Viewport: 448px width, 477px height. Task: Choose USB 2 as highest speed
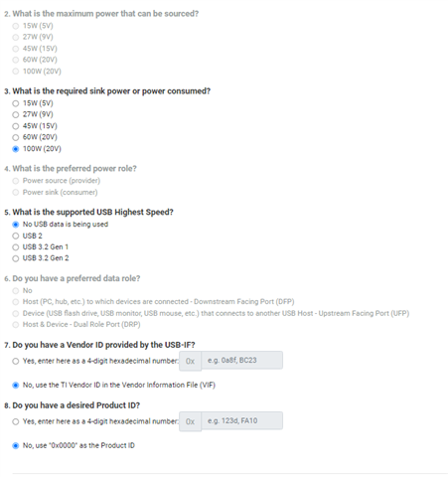click(x=16, y=236)
